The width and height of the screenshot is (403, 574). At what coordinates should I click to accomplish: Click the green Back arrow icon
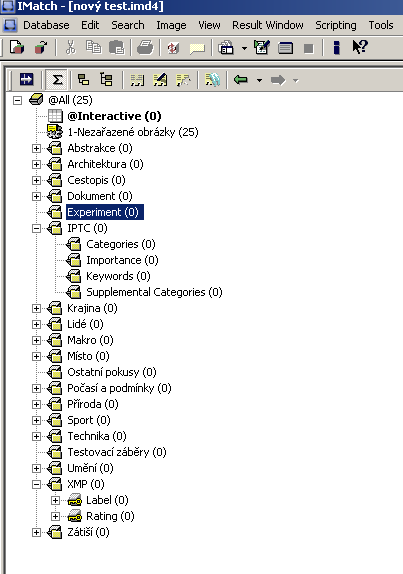click(240, 79)
